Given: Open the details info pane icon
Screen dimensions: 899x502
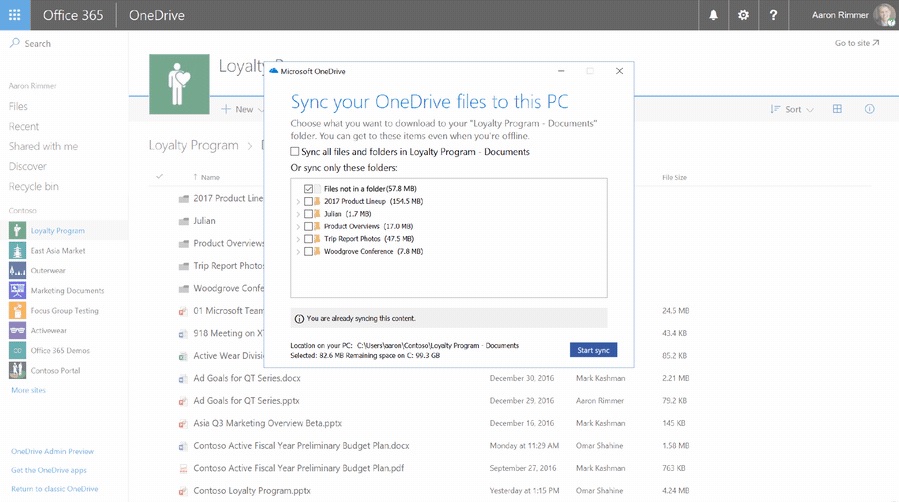Looking at the screenshot, I should click(870, 109).
